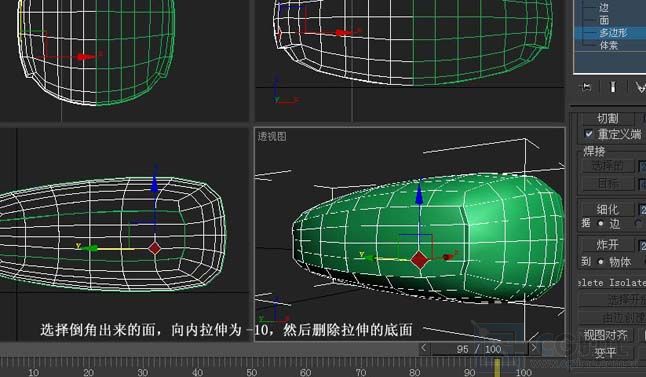646x377 pixels.
Task: Click the red diamond gizmo in bottom-left viewport
Action: 155,248
